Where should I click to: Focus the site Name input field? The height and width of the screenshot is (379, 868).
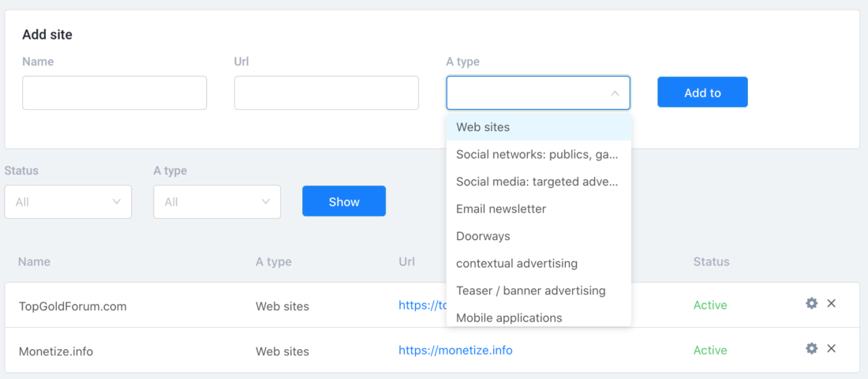114,93
